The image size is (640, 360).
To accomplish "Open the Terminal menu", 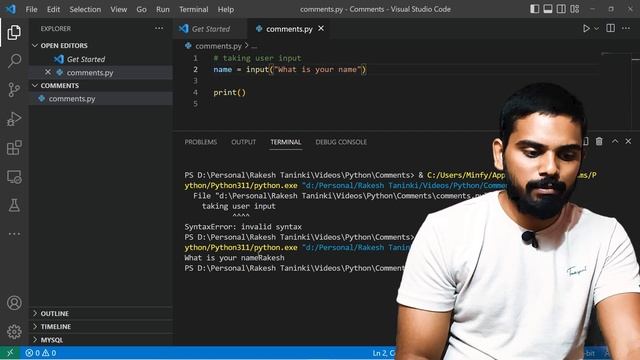I will coord(193,9).
